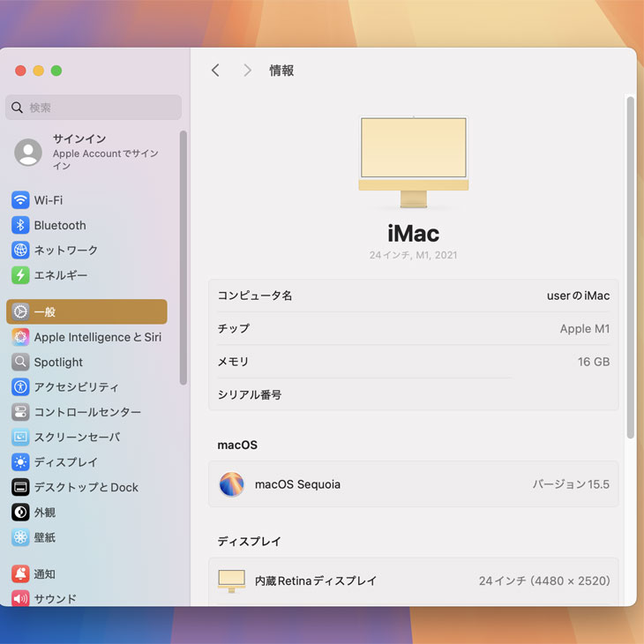Click the 内蔵Retinaディスプレイ label
The width and height of the screenshot is (644, 644).
point(316,580)
